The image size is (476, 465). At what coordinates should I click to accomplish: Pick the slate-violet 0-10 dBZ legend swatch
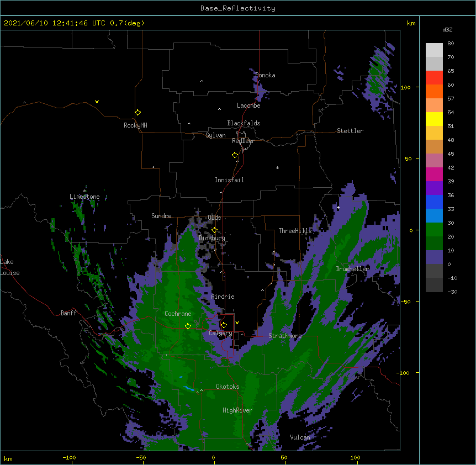tap(434, 257)
